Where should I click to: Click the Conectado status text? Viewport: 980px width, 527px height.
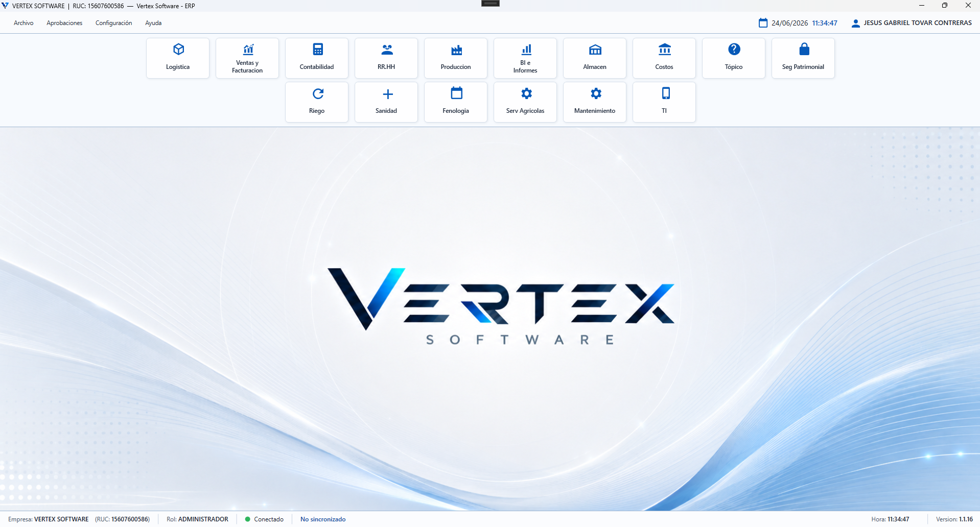click(269, 519)
